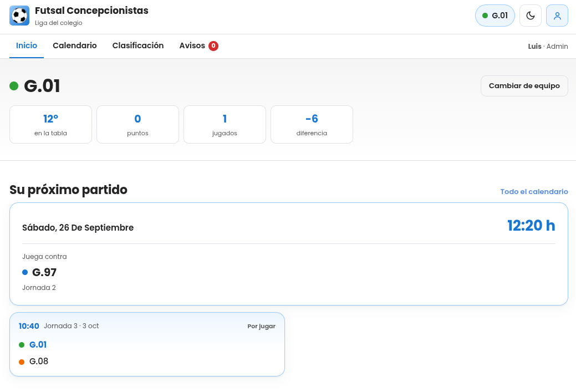Click the 12:20 h match time
Image resolution: width=576 pixels, height=392 pixels.
tap(531, 226)
